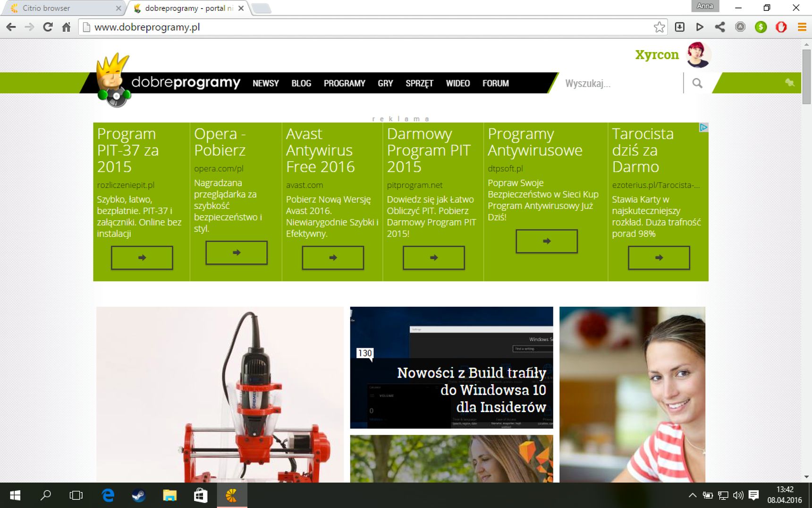Click the small icon on the right green bar

[789, 83]
